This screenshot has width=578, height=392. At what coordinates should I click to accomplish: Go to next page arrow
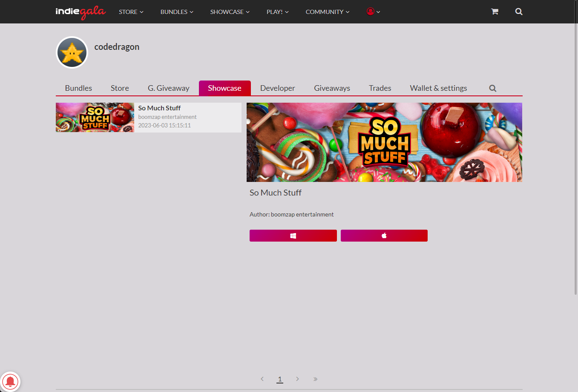297,379
